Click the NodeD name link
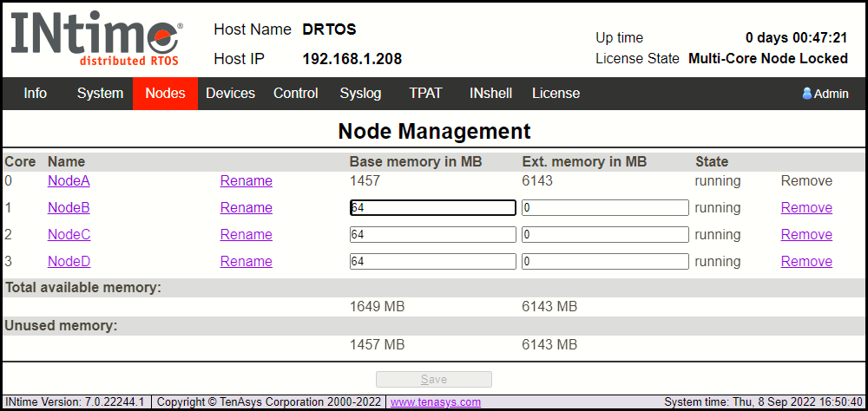 (69, 262)
